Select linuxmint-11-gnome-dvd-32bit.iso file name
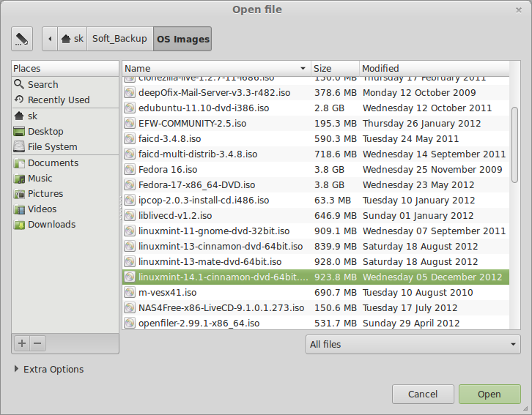Screen dimensions: 532x415 point(214,231)
